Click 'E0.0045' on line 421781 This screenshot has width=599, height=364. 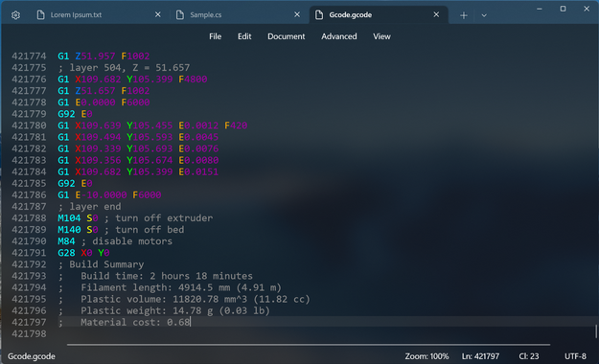(x=198, y=137)
